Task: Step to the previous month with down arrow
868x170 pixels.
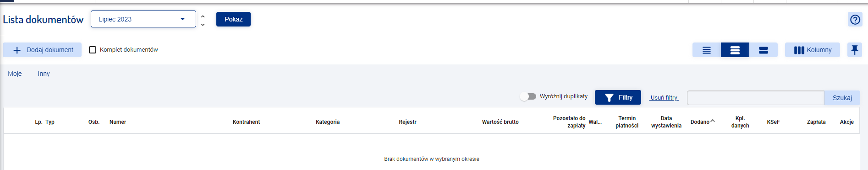Action: click(x=203, y=24)
